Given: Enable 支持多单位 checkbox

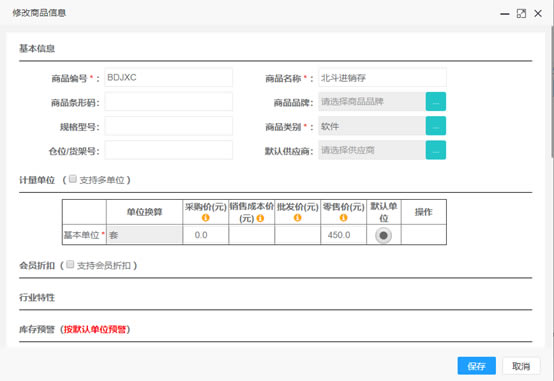Looking at the screenshot, I should pyautogui.click(x=73, y=179).
